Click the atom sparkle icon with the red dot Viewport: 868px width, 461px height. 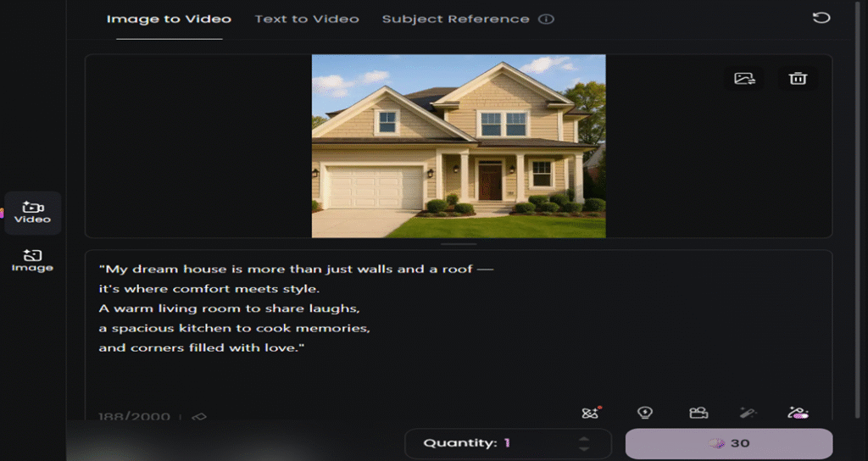[591, 413]
